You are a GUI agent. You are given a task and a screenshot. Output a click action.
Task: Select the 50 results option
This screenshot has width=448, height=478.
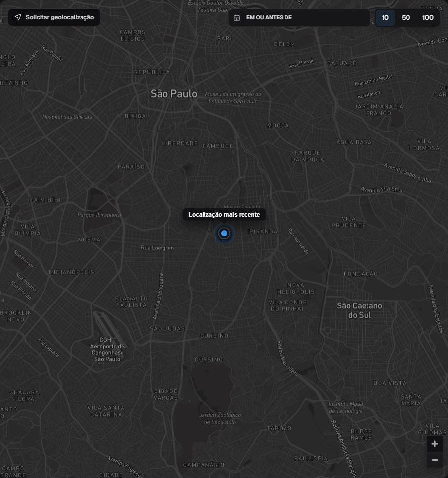pyautogui.click(x=406, y=18)
